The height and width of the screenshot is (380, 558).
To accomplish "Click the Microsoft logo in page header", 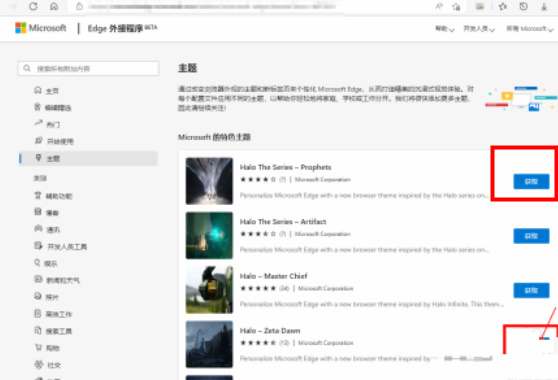I will tap(41, 28).
